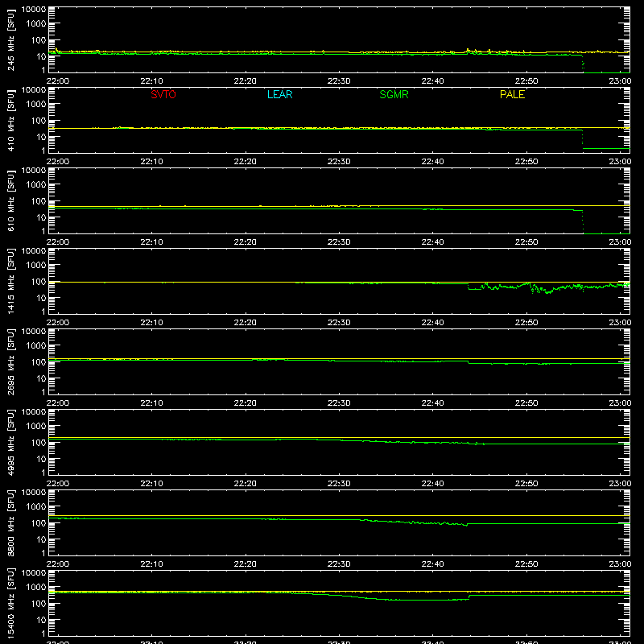Screen dimensions: 644x644
Task: Select the 2695 MHz [SFU] axis label
Action: [10, 361]
